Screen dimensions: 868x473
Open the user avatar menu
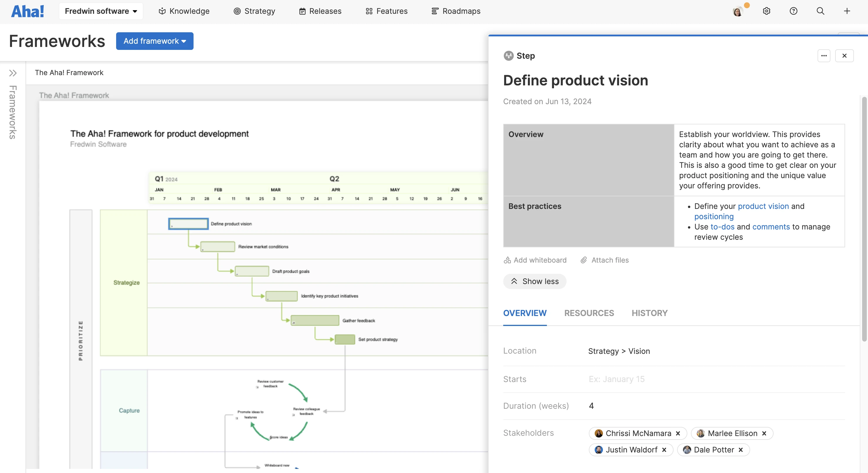(738, 11)
